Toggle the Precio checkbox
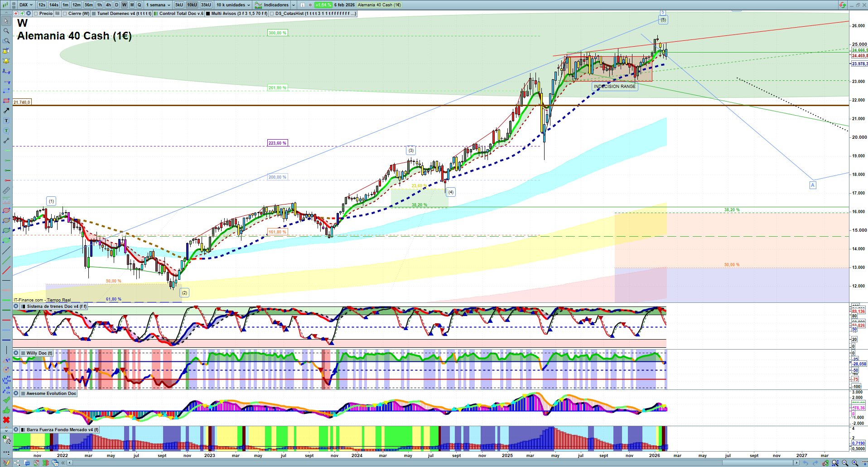 click(36, 14)
